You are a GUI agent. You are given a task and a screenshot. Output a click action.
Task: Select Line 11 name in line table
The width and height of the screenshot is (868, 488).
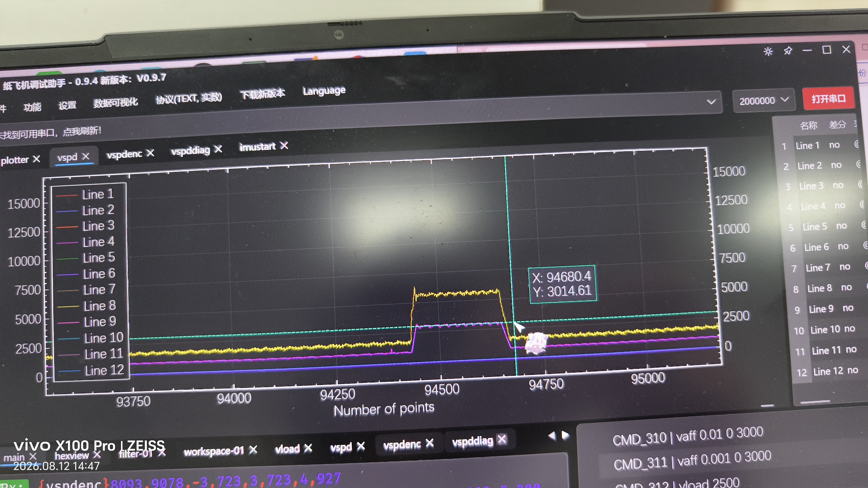click(827, 350)
